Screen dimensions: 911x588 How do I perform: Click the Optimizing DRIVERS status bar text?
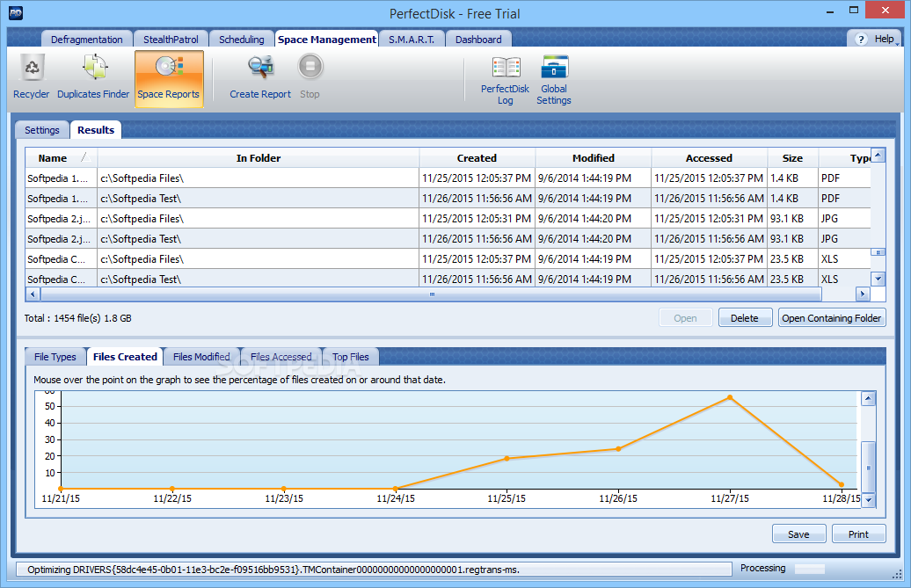tap(273, 570)
